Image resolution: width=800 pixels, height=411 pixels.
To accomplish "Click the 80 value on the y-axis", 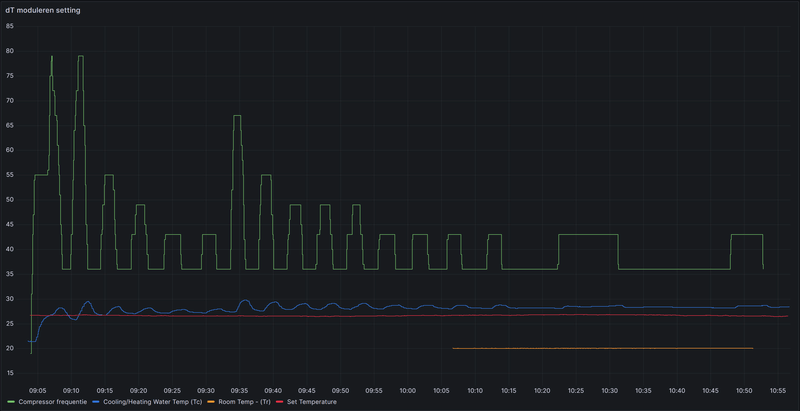I will click(x=9, y=51).
